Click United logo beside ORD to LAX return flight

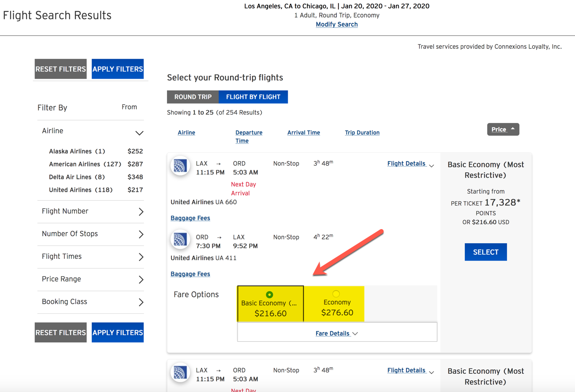click(180, 240)
